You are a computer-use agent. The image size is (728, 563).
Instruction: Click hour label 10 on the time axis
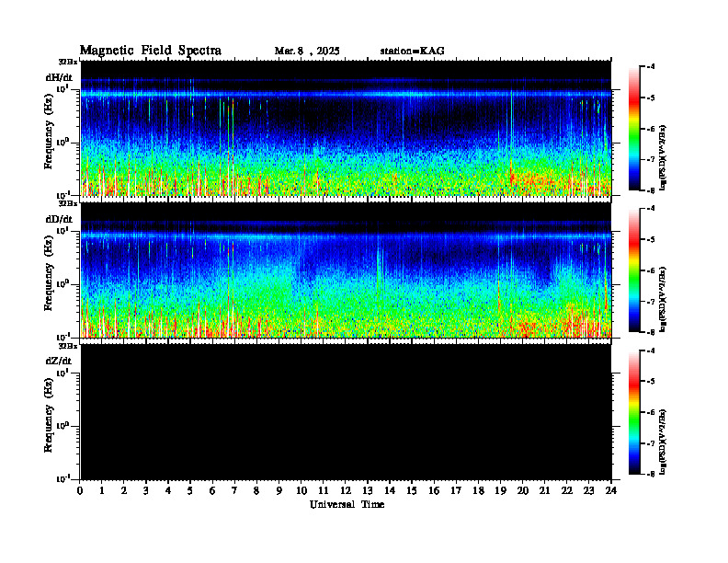click(301, 491)
